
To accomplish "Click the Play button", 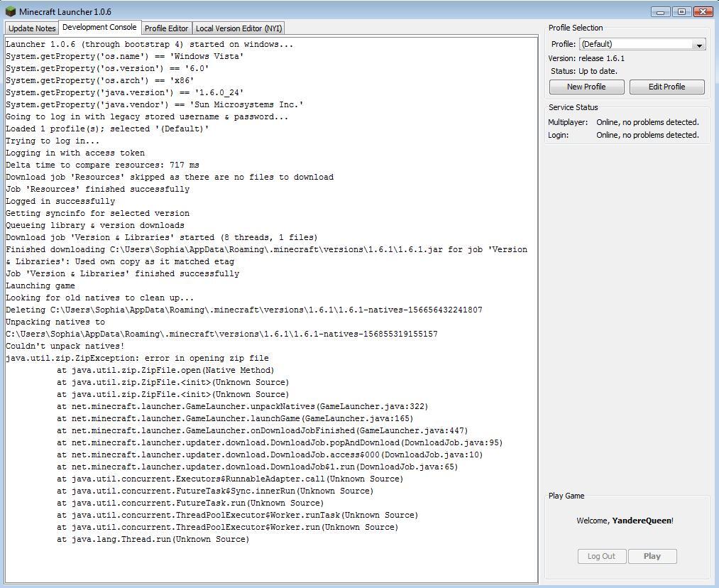I will point(652,556).
